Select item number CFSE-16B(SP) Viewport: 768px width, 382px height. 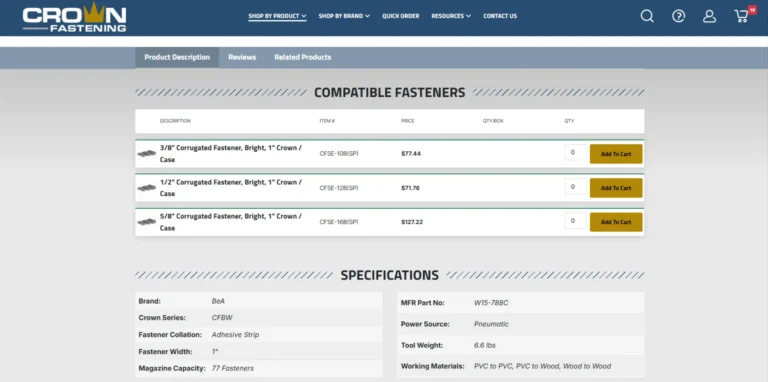(x=339, y=222)
